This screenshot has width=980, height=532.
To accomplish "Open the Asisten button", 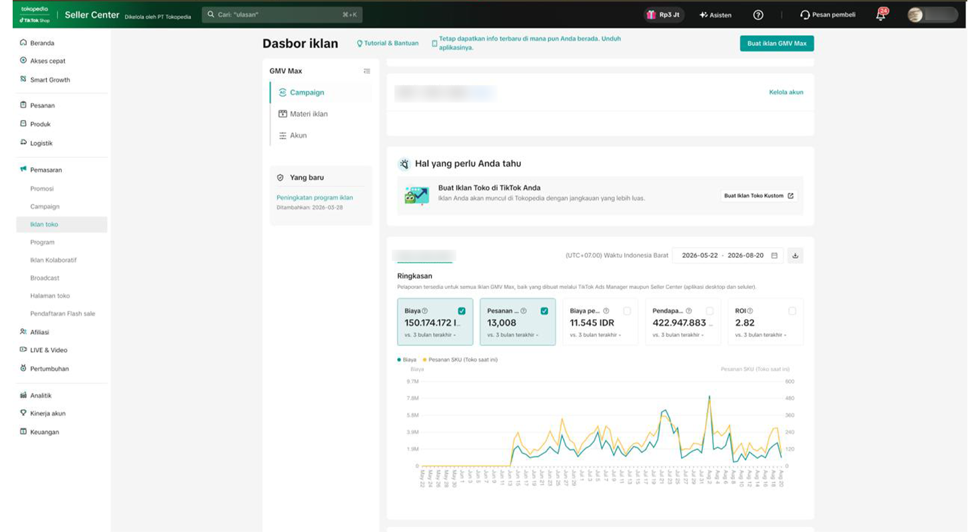I will 716,15.
